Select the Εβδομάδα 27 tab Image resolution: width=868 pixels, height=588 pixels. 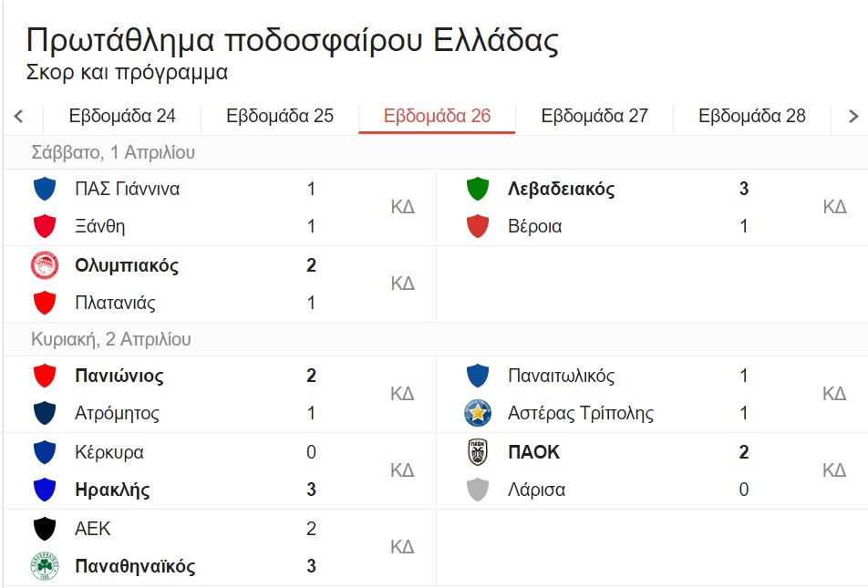[594, 116]
